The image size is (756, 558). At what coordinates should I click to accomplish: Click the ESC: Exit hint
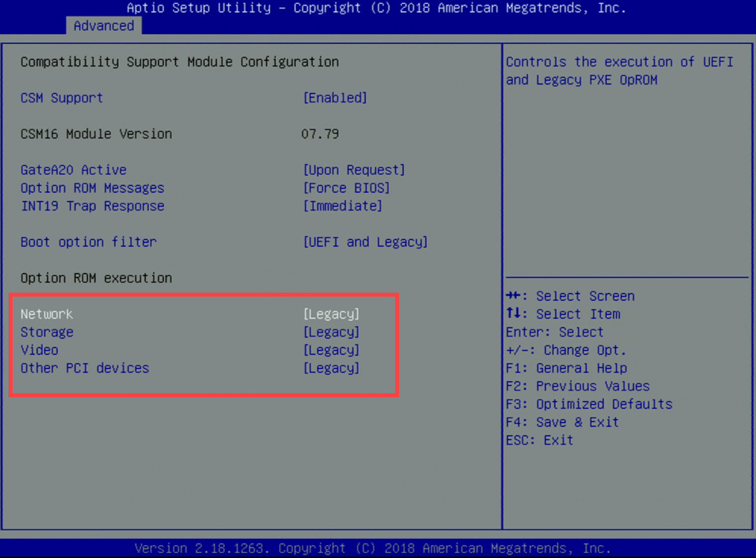(x=540, y=440)
